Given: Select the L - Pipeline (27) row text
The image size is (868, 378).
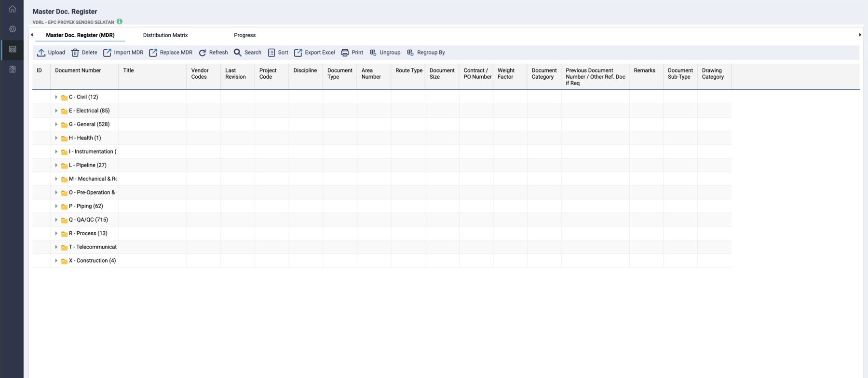Looking at the screenshot, I should point(88,165).
